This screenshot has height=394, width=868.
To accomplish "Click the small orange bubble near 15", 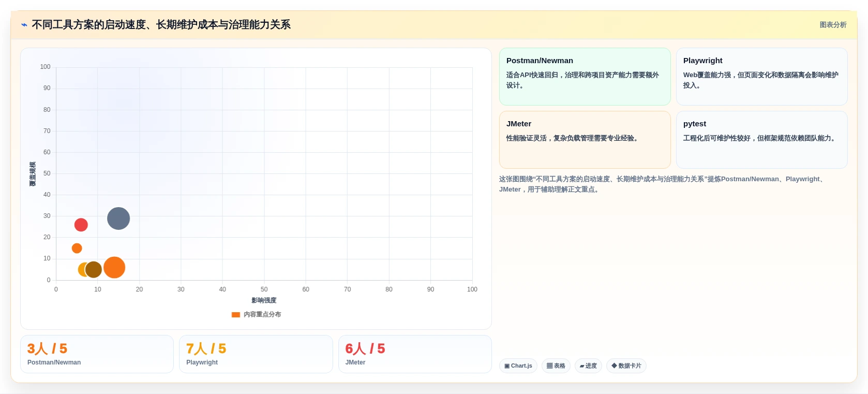I will tap(77, 248).
